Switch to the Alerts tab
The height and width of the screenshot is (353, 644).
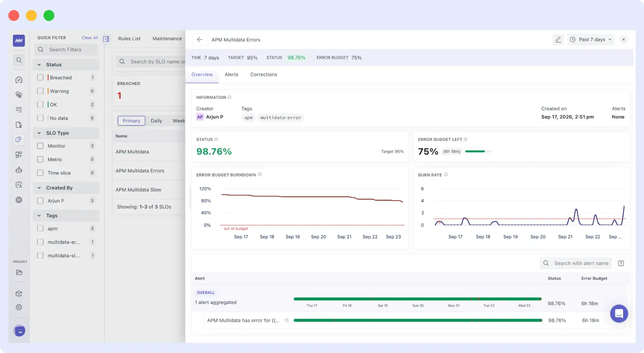tap(231, 75)
